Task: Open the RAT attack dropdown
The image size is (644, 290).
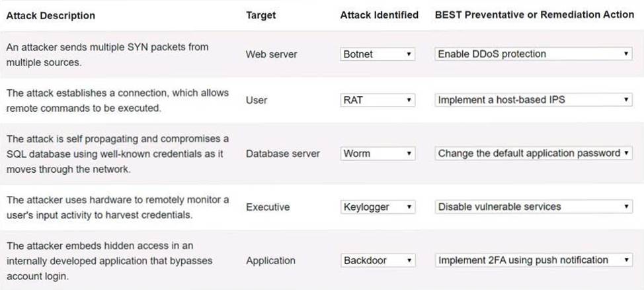Action: [x=378, y=100]
